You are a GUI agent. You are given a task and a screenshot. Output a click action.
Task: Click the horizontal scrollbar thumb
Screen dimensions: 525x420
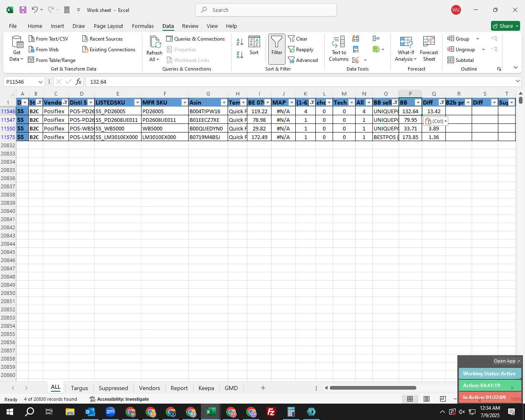pyautogui.click(x=373, y=388)
